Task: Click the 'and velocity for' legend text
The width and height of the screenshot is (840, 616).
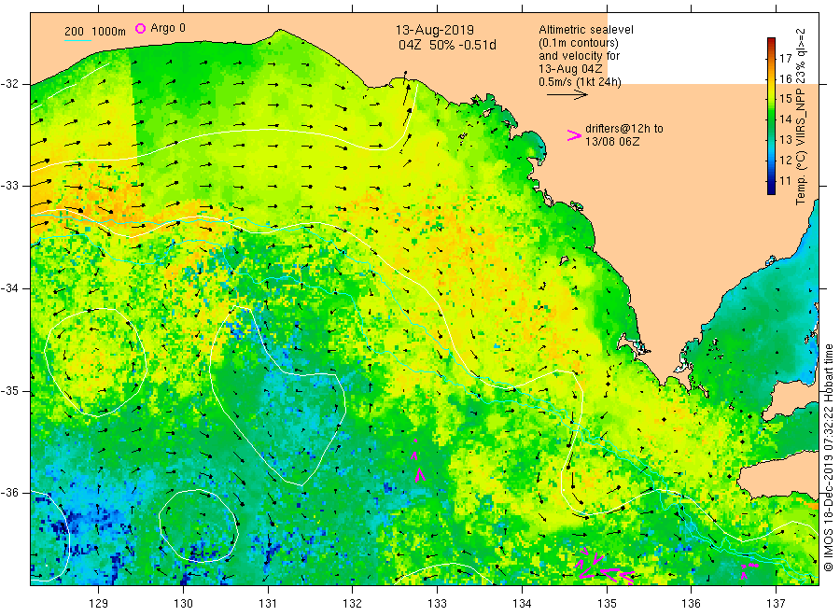Action: [x=579, y=56]
